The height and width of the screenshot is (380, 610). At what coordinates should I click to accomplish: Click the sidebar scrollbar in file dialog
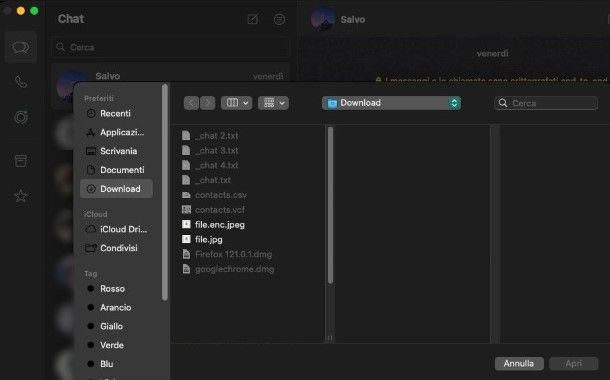(x=165, y=192)
